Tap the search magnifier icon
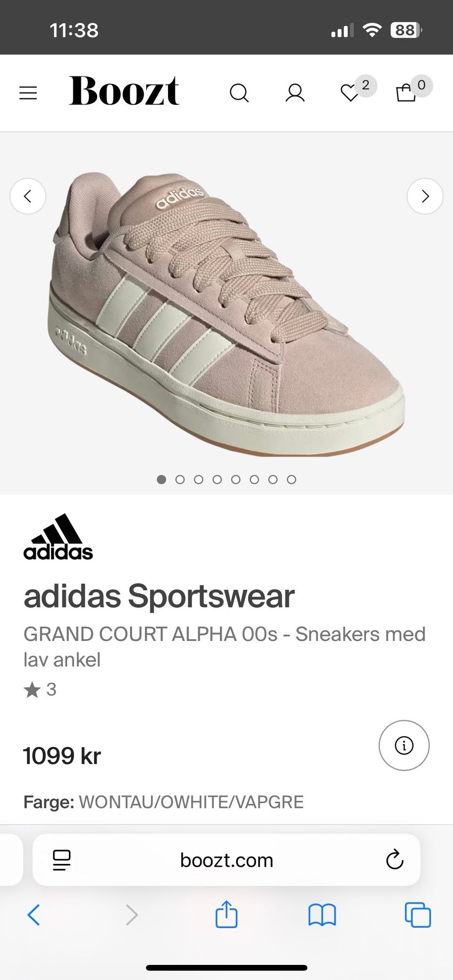The image size is (453, 980). (239, 93)
